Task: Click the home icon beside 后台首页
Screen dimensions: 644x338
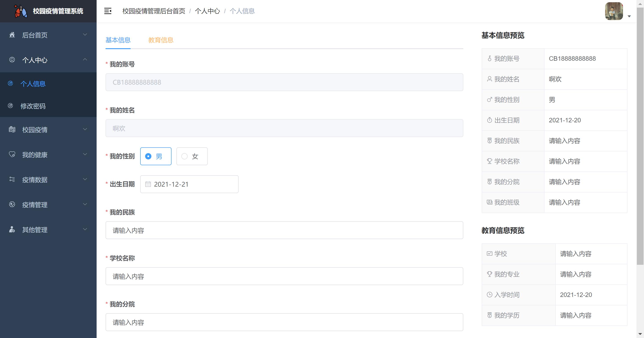Action: [12, 35]
